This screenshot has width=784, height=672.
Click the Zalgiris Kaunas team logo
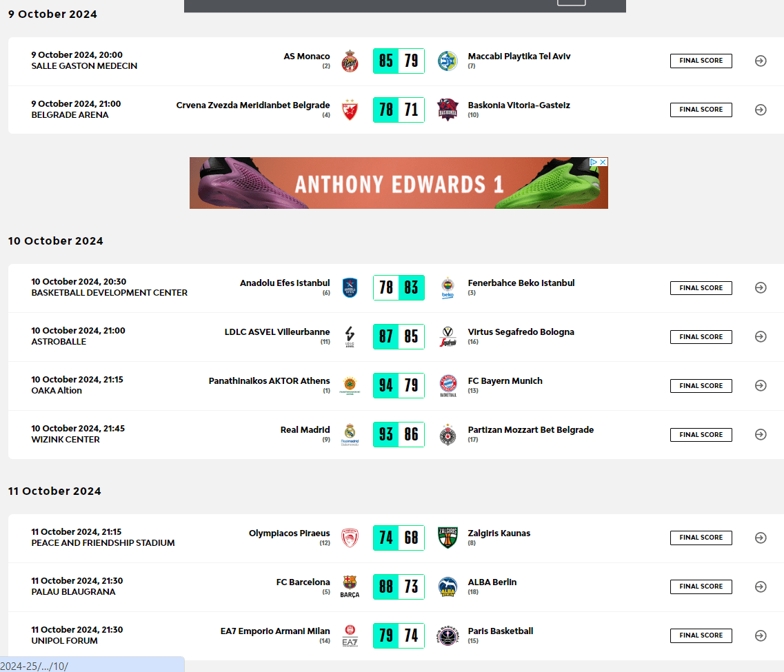pos(448,537)
